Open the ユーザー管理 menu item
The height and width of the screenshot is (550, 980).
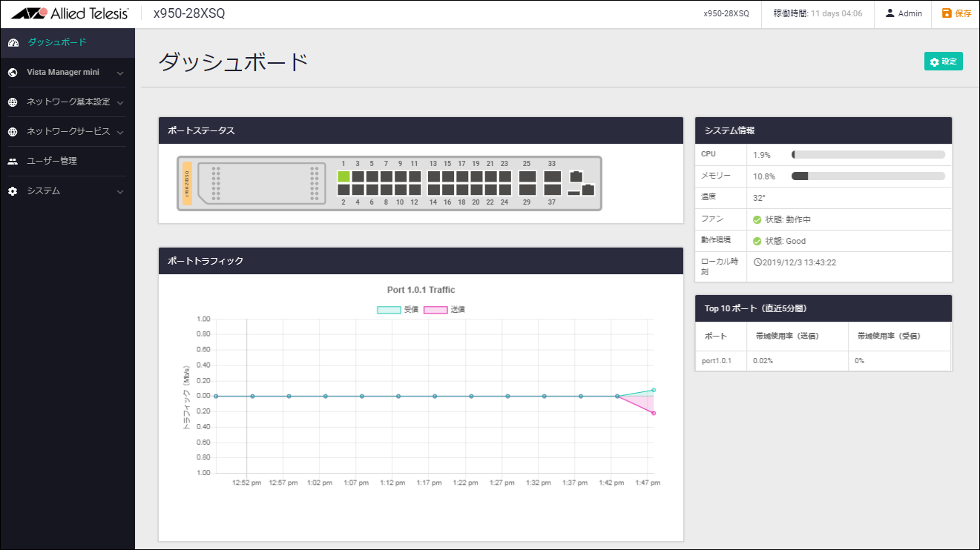click(52, 161)
